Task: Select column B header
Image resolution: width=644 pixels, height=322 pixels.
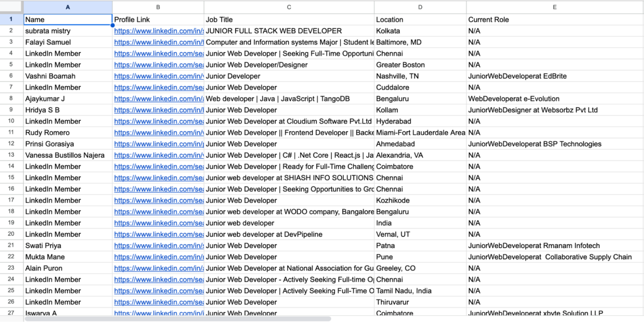Action: (158, 7)
